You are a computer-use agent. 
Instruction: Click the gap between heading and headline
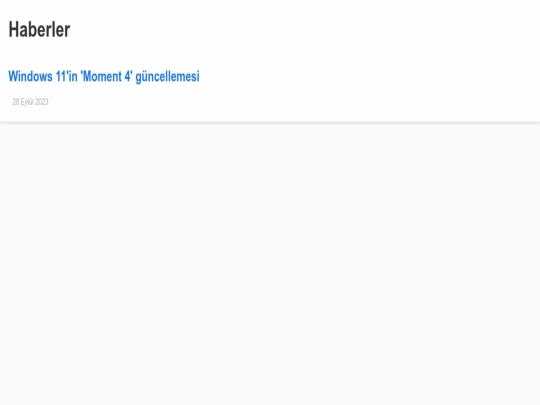(103, 54)
